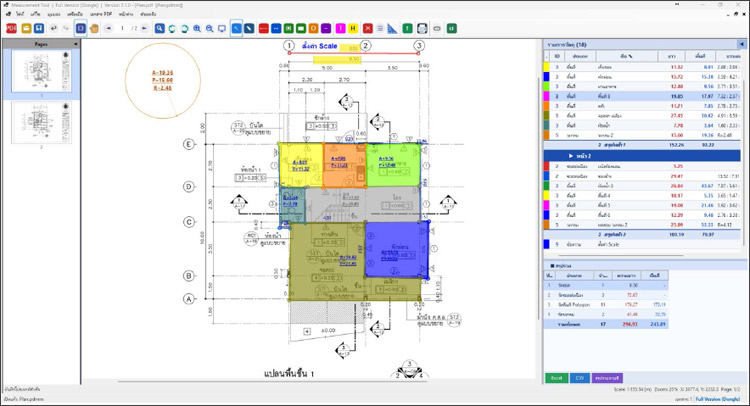This screenshot has height=406, width=750.
Task: Click the zoom in magnifier icon
Action: point(196,28)
